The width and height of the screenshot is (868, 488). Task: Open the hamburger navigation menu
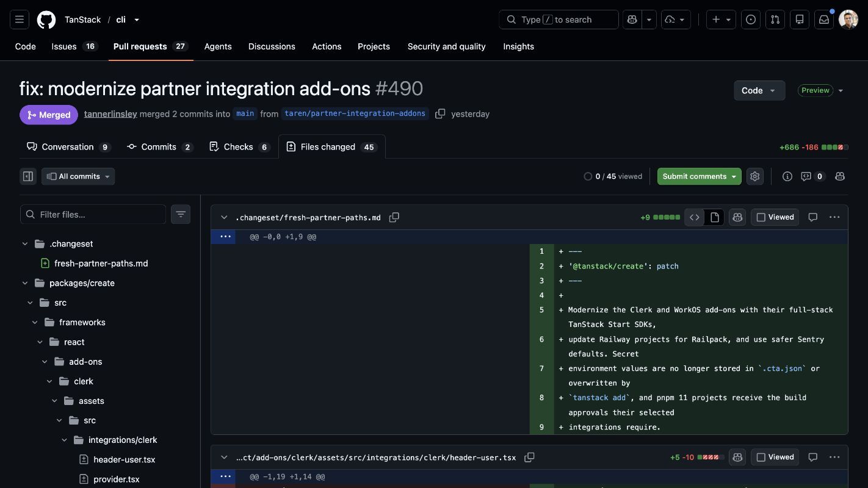[20, 20]
